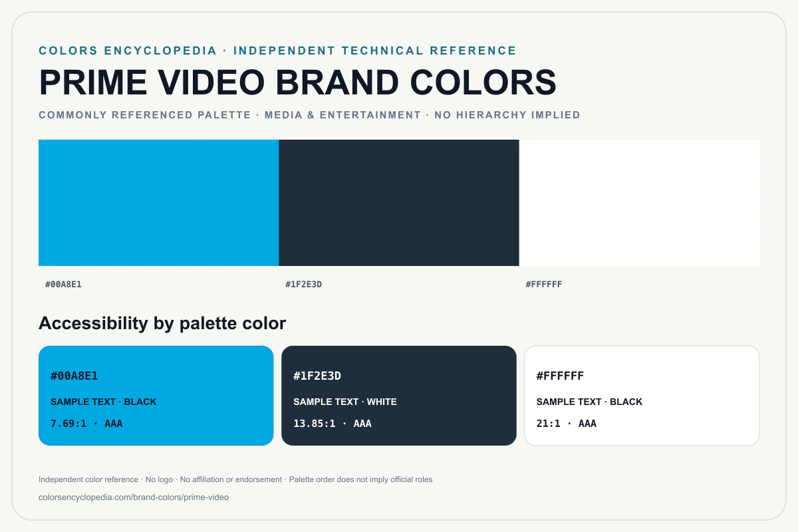
Task: Click SAMPLE TEXT · BLACK in white card
Action: pyautogui.click(x=590, y=402)
